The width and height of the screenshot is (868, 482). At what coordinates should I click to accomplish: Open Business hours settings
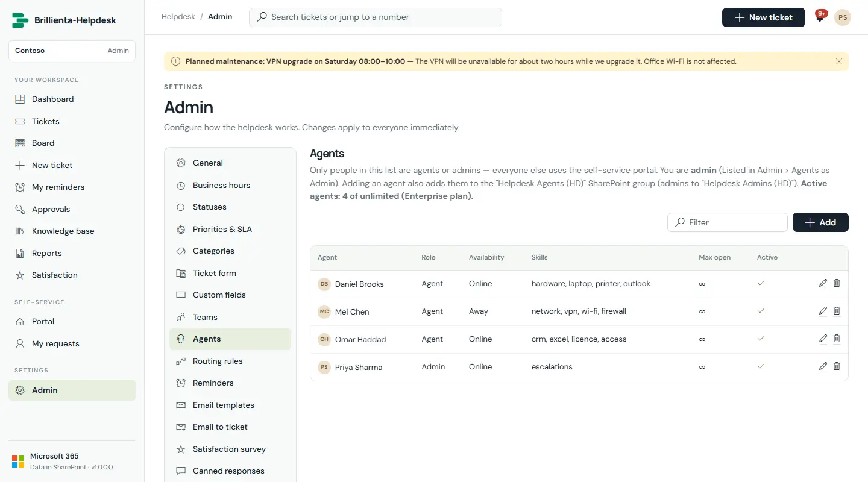230,185
